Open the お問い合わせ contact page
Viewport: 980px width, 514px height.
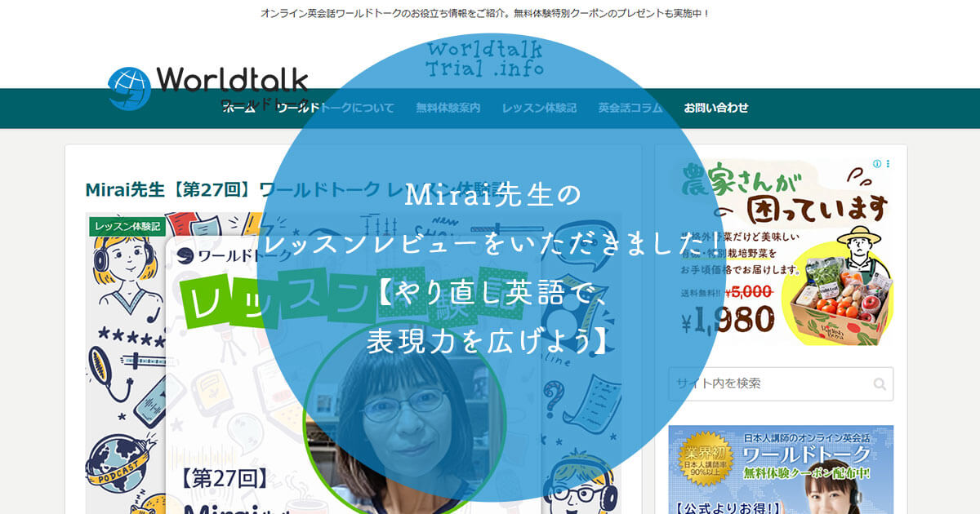[x=716, y=108]
